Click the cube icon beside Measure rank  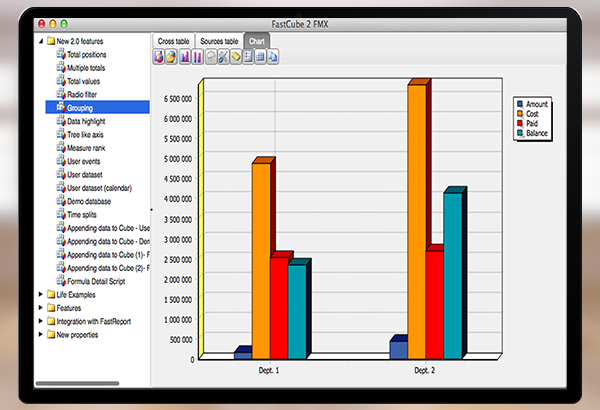[61, 148]
